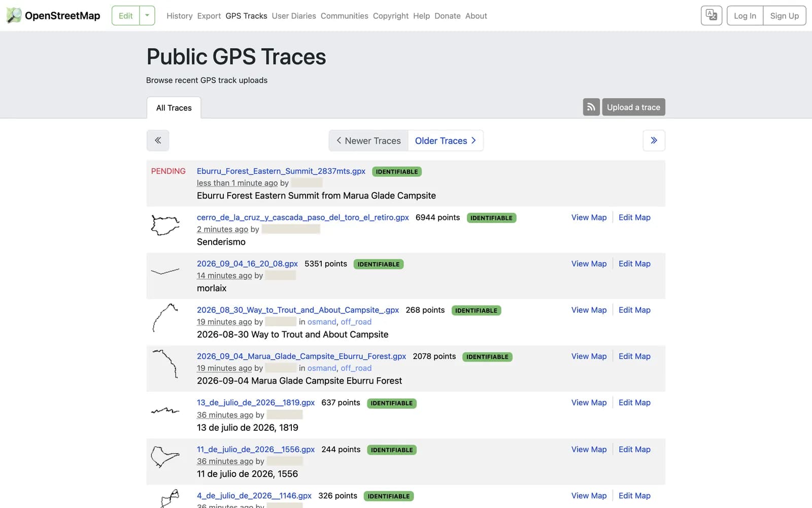Select the All Traces tab
Screen dimensions: 812x508
pos(174,108)
